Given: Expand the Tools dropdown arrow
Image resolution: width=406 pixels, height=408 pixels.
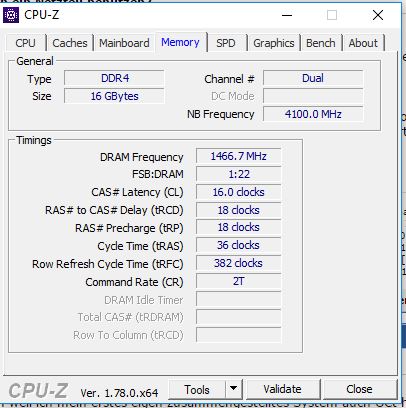Looking at the screenshot, I should [234, 389].
